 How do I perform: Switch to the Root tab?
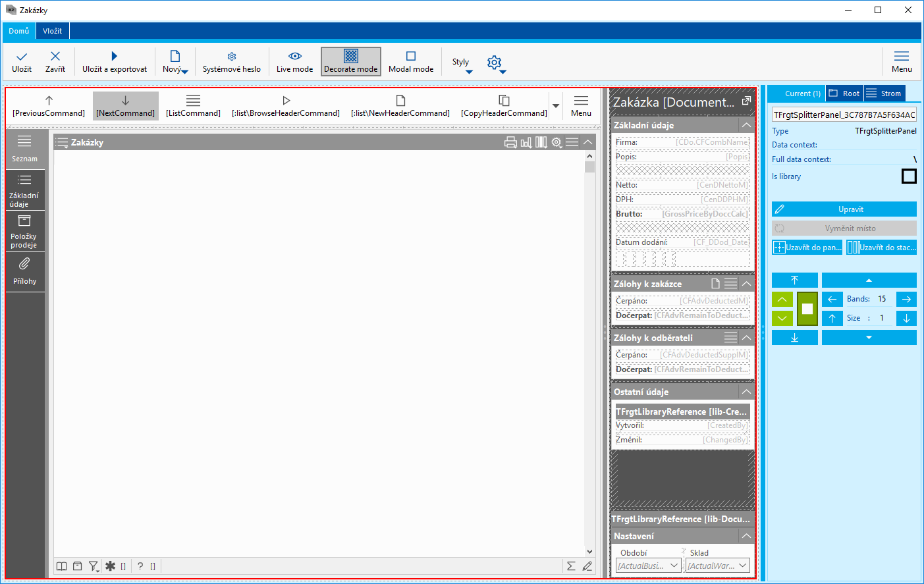click(844, 93)
